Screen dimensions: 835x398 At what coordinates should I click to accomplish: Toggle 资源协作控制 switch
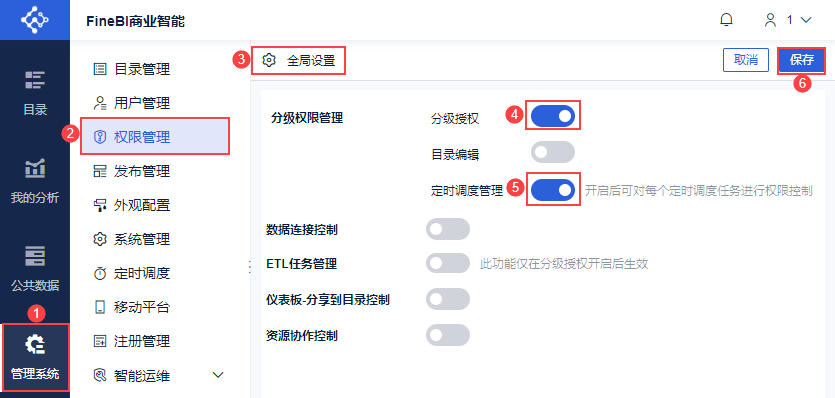[x=448, y=335]
